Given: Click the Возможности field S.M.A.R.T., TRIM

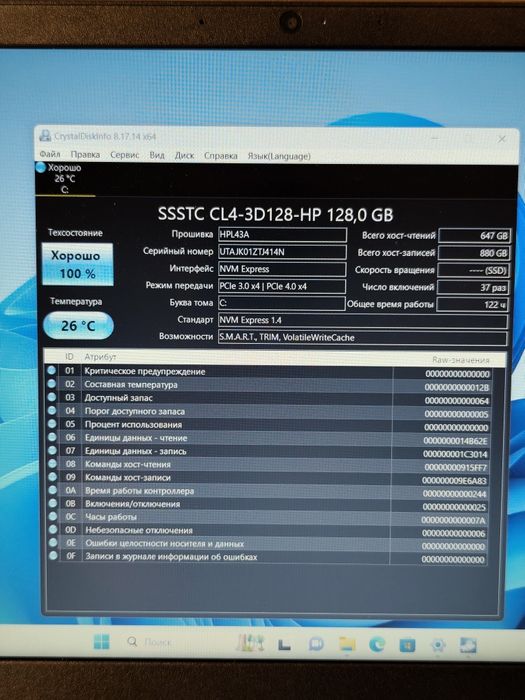Looking at the screenshot, I should point(362,338).
